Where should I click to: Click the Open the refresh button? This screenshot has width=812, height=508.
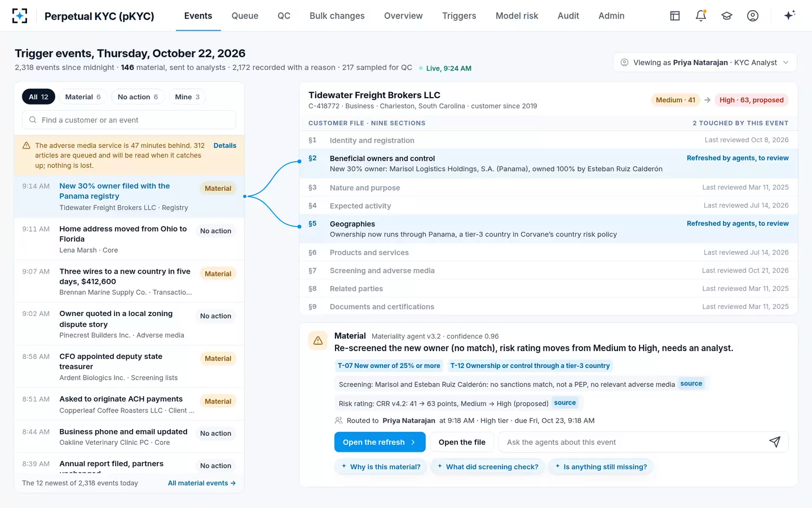379,442
